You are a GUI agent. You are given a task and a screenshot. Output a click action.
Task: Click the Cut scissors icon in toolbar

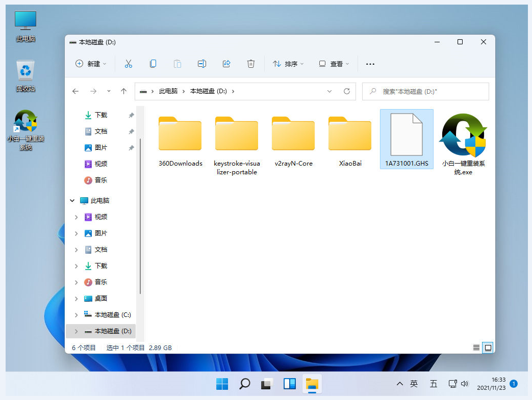(x=129, y=64)
